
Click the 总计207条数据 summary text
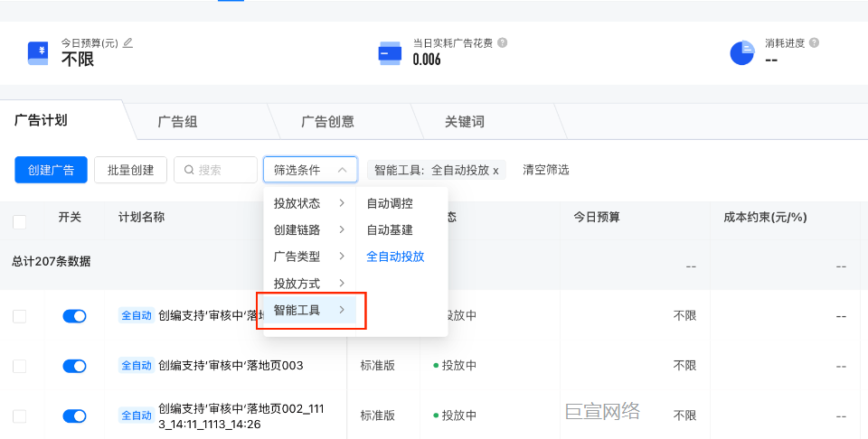click(52, 262)
